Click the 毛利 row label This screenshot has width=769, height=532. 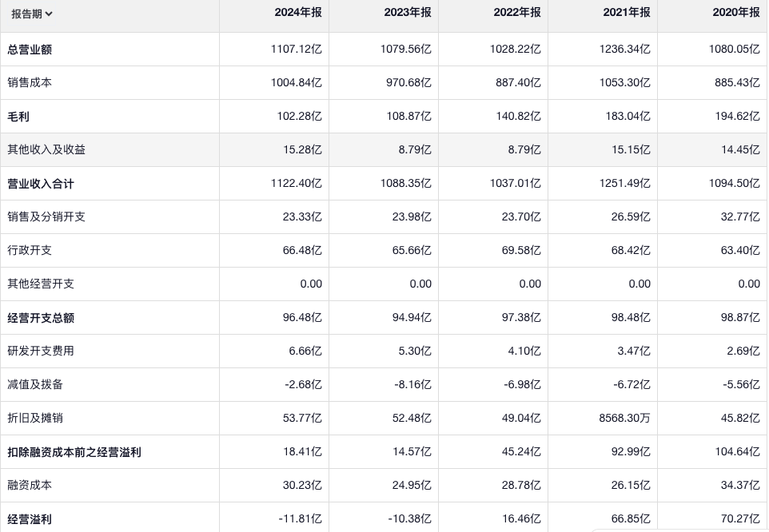pyautogui.click(x=18, y=117)
